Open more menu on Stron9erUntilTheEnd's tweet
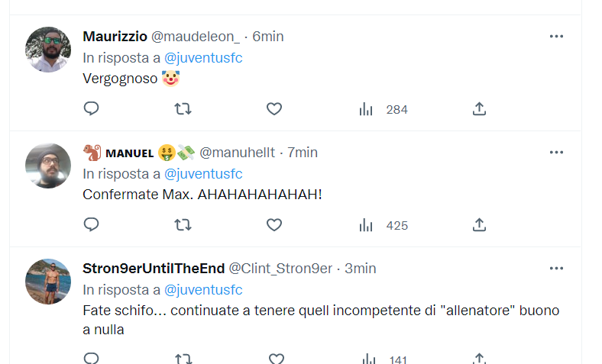Image resolution: width=602 pixels, height=364 pixels. (x=556, y=269)
